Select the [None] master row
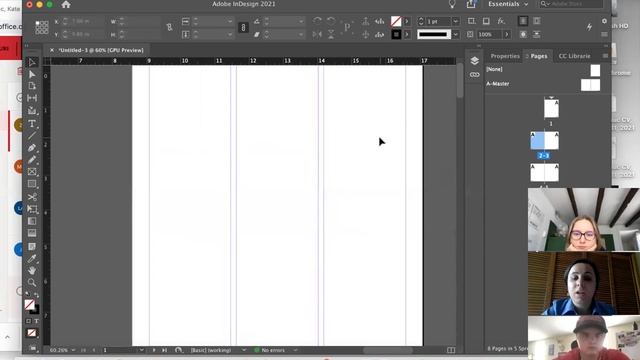 tap(544, 70)
